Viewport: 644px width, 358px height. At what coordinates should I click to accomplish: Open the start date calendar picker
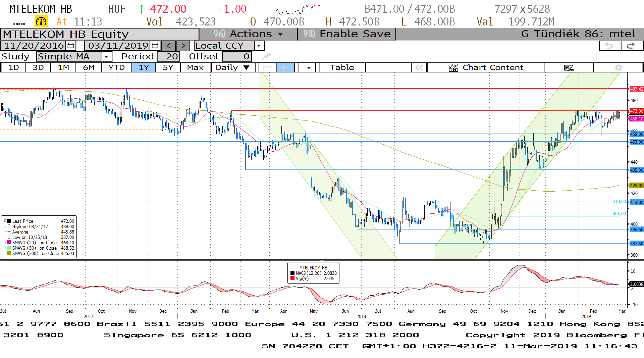[71, 46]
